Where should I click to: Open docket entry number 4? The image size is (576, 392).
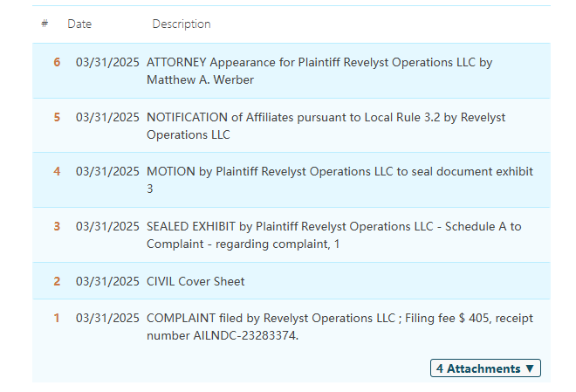pyautogui.click(x=57, y=171)
